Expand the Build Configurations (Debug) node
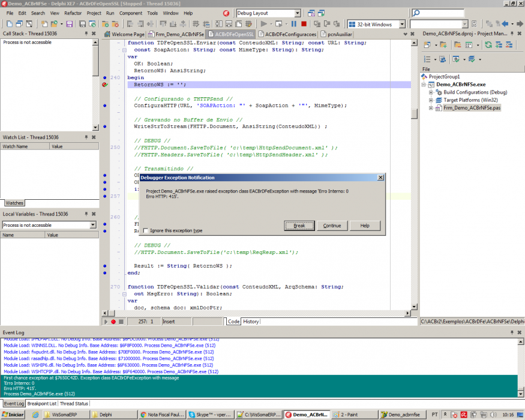Viewport: 525px width, 420px height. point(431,92)
